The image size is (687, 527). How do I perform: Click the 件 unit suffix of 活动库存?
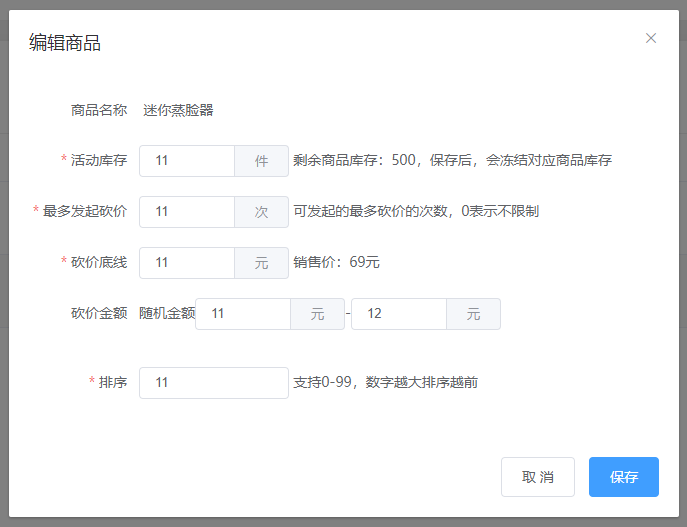pos(262,161)
